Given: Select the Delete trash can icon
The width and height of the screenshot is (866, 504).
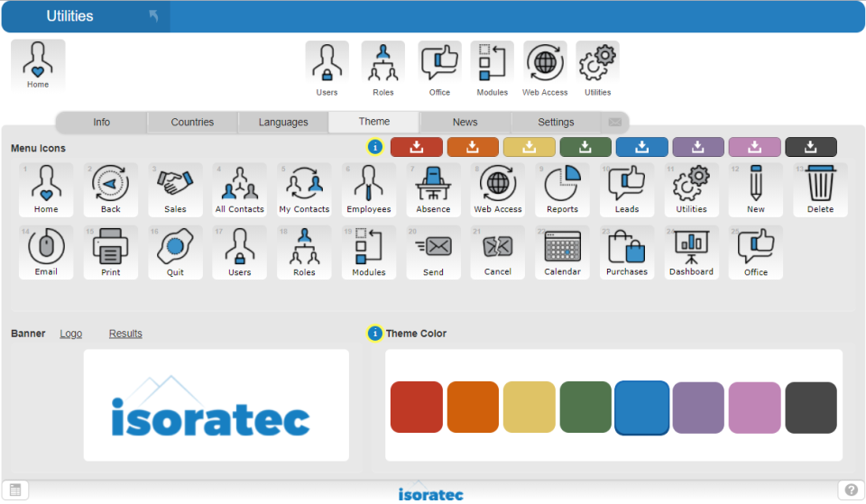Looking at the screenshot, I should tap(820, 189).
